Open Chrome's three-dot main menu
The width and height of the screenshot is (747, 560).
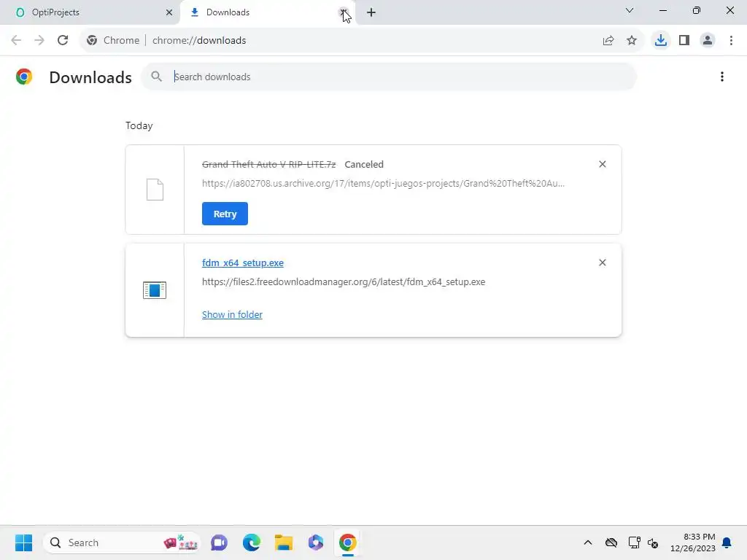click(x=731, y=41)
